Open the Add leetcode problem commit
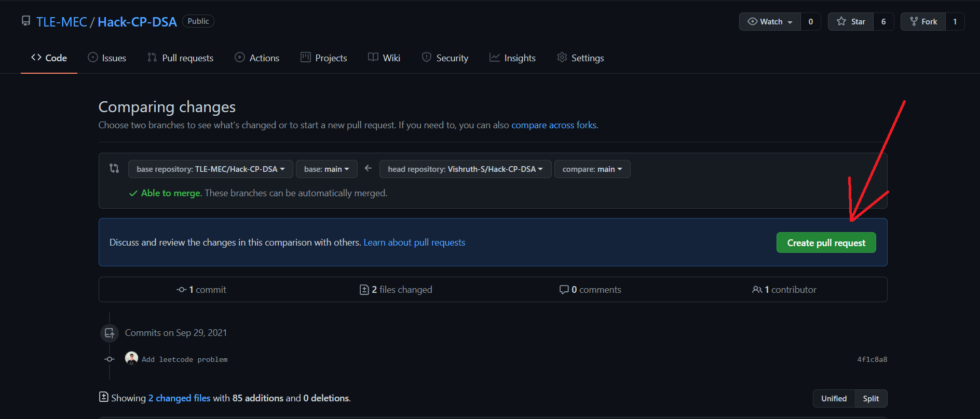Image resolution: width=980 pixels, height=419 pixels. (185, 359)
